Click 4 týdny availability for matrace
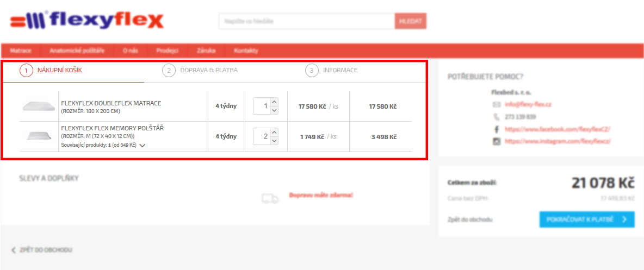The width and height of the screenshot is (644, 270). click(226, 106)
